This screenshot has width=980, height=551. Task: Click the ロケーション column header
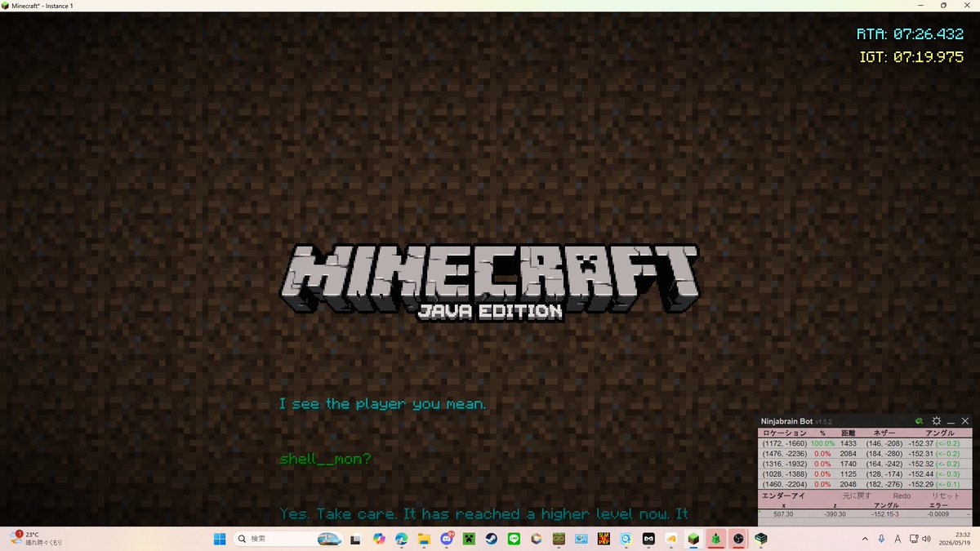(784, 433)
